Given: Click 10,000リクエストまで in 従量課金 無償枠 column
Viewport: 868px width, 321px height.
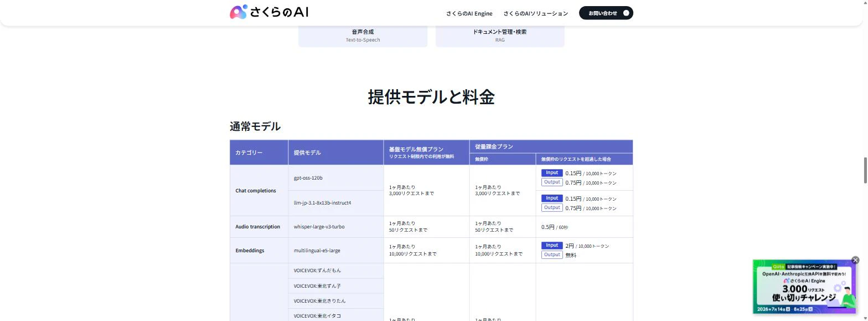Looking at the screenshot, I should click(499, 254).
